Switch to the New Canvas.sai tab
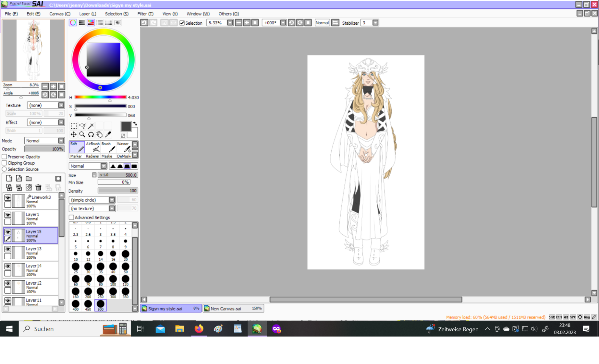Screen dimensions: 599x364 click(233, 309)
